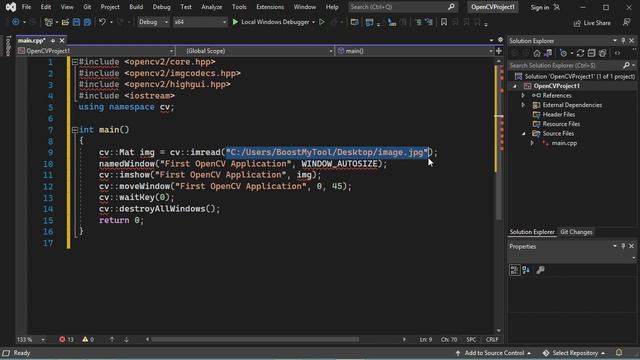Image resolution: width=640 pixels, height=360 pixels.
Task: Click the feedback icon below the title bar
Action: tap(627, 22)
